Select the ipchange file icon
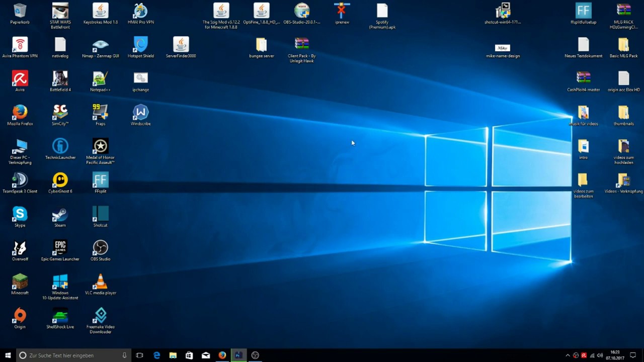The width and height of the screenshot is (644, 362). [141, 78]
